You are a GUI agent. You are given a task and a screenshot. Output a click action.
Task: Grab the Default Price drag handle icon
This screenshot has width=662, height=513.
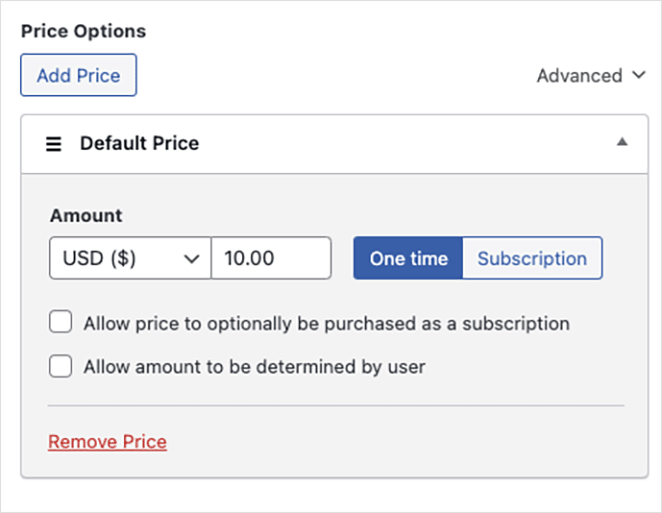point(54,144)
